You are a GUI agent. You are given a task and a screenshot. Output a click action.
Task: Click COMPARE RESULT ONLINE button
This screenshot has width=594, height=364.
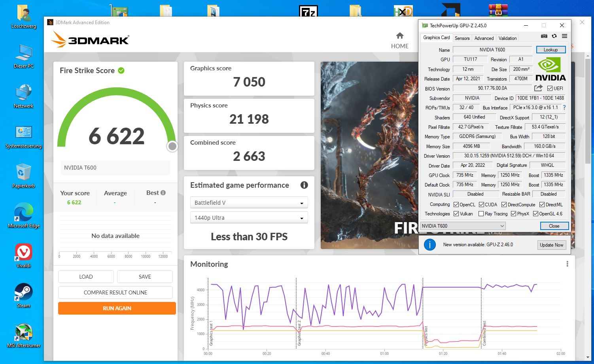(x=115, y=292)
